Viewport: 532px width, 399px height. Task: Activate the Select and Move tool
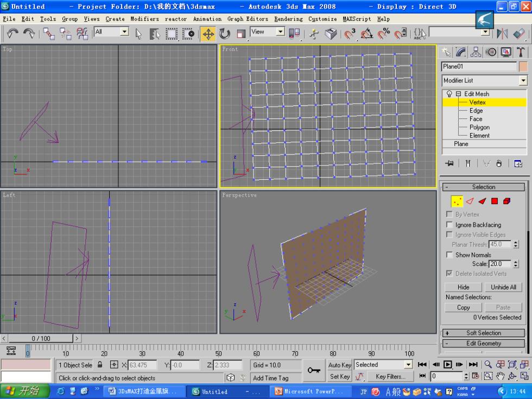click(208, 34)
